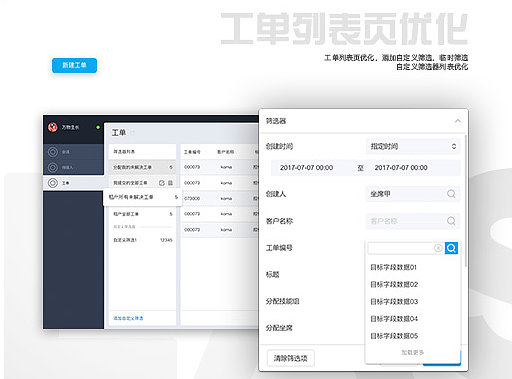Click the start date 2017-07-07 field
Screen dimensions: 512x379
[307, 168]
